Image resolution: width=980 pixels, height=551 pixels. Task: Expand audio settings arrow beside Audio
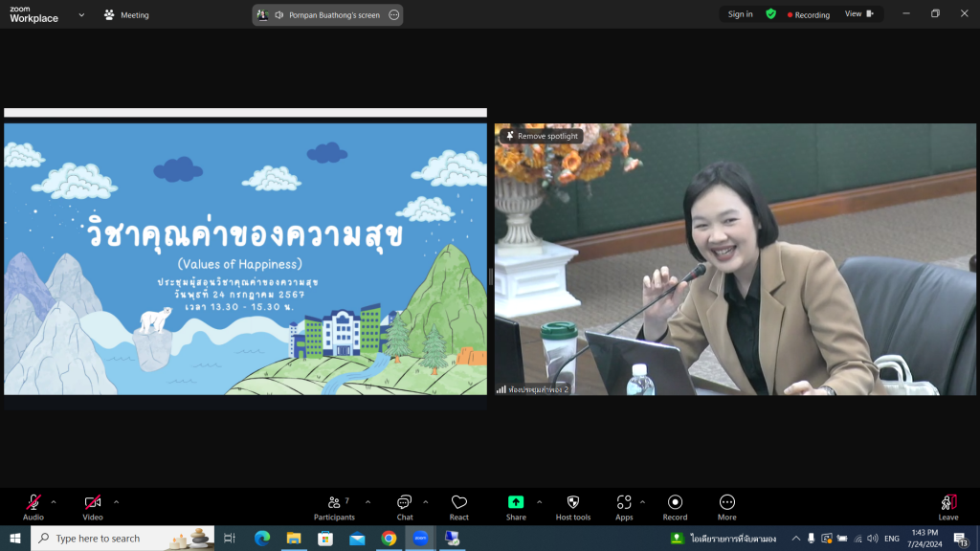tap(54, 502)
